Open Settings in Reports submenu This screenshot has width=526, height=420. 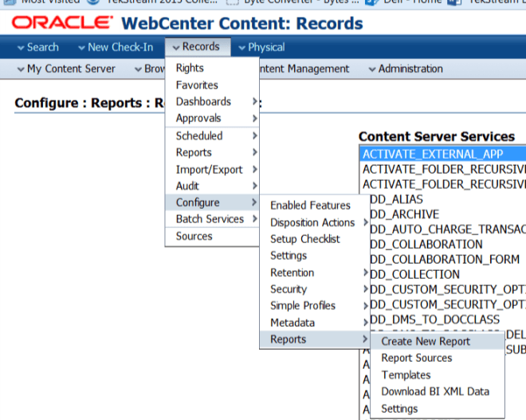(438, 409)
